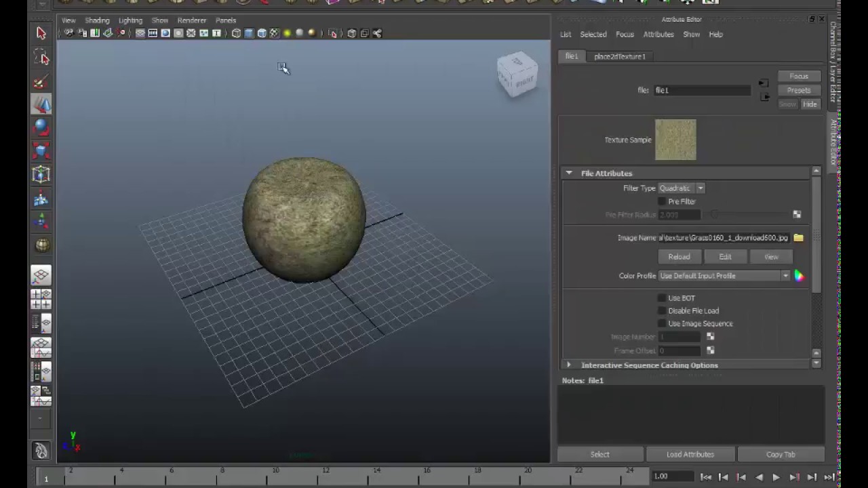Switch to single perspective view layout
The width and height of the screenshot is (868, 488).
coord(41,275)
